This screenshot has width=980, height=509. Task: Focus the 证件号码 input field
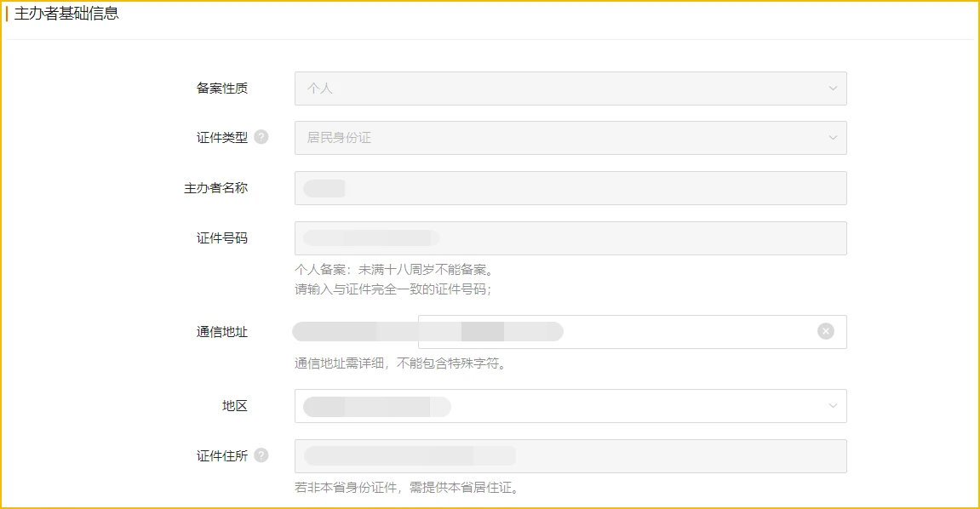[570, 238]
